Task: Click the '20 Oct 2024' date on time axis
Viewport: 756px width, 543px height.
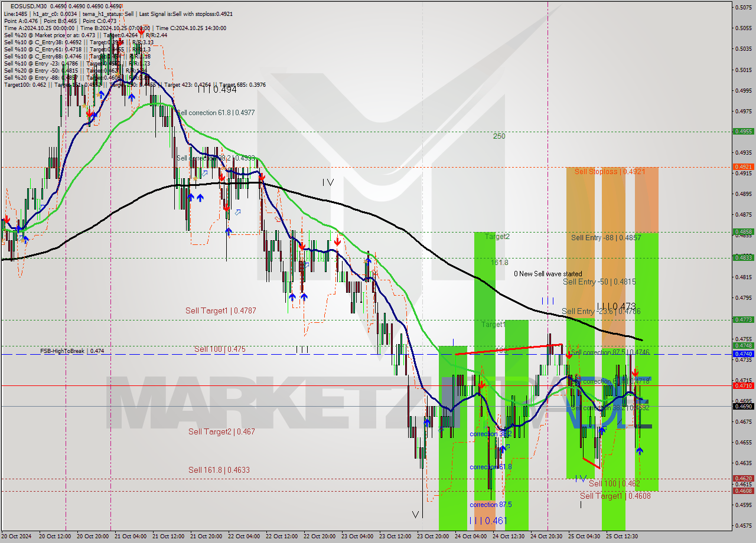Action: coord(17,537)
